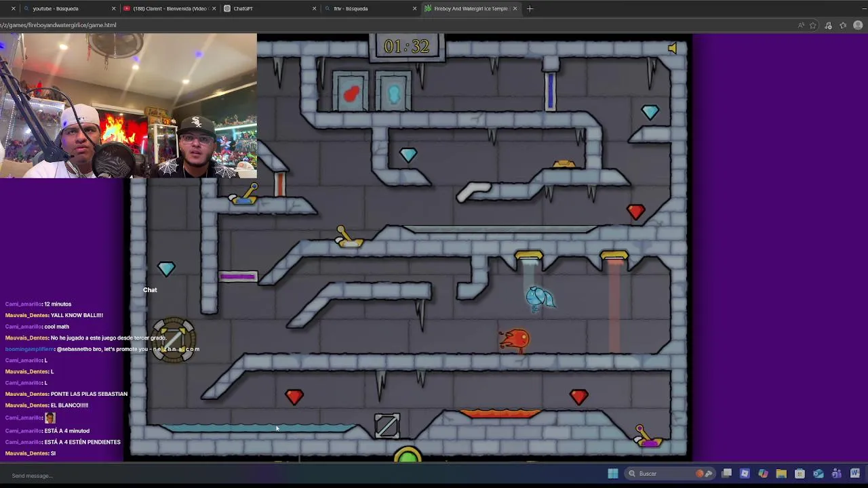Click the green round pause button at bottom

[408, 457]
